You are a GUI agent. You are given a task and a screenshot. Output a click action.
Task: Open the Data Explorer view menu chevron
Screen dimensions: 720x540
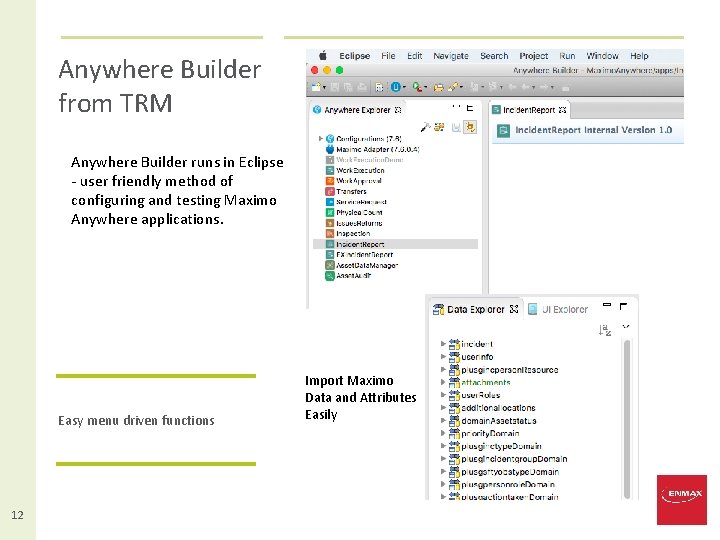click(x=625, y=327)
